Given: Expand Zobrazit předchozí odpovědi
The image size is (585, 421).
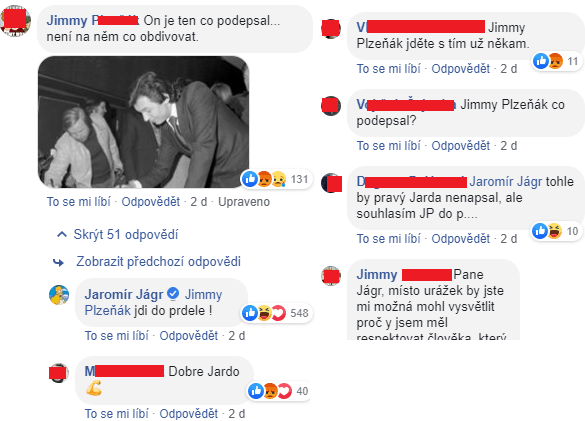Looking at the screenshot, I should pos(159,262).
